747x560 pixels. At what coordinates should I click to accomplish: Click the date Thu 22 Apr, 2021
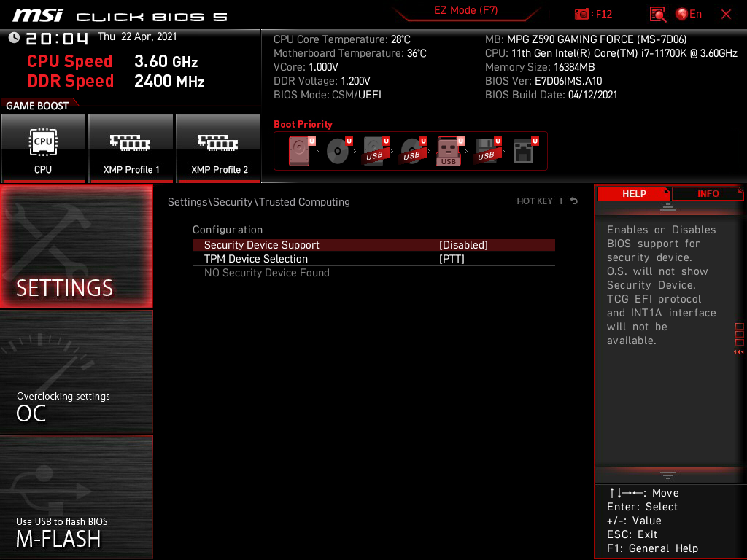pyautogui.click(x=137, y=36)
